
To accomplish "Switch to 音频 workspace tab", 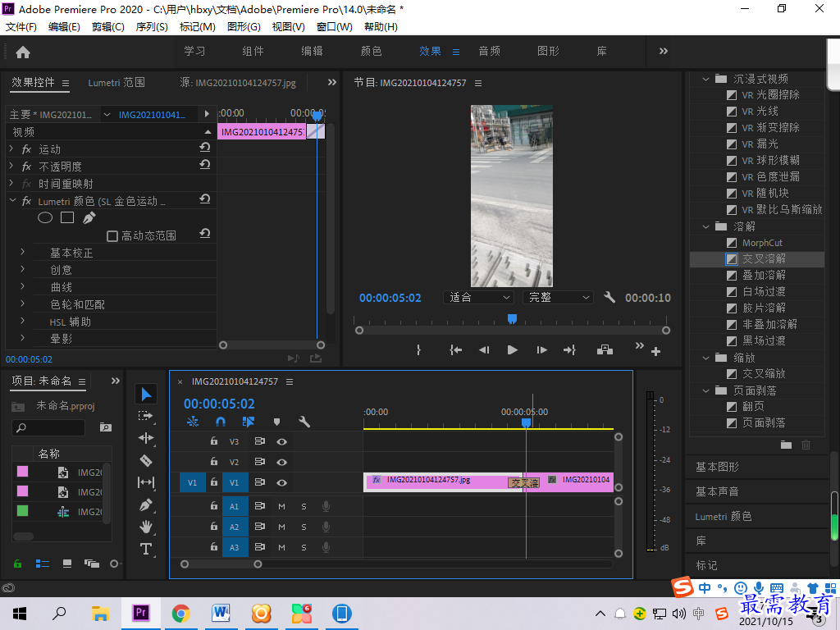I will [489, 51].
